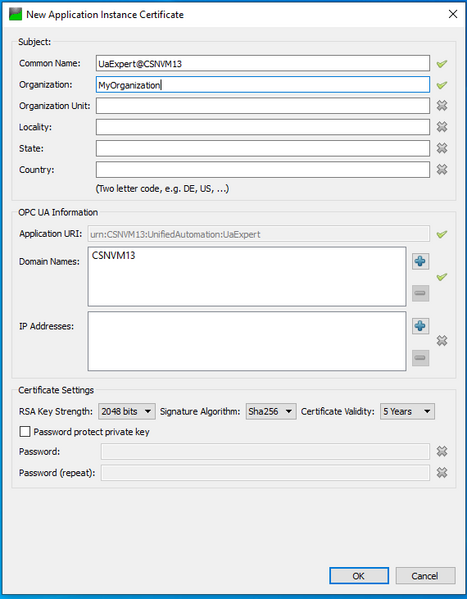The image size is (467, 599).
Task: Click the disabled Password field
Action: coord(265,452)
